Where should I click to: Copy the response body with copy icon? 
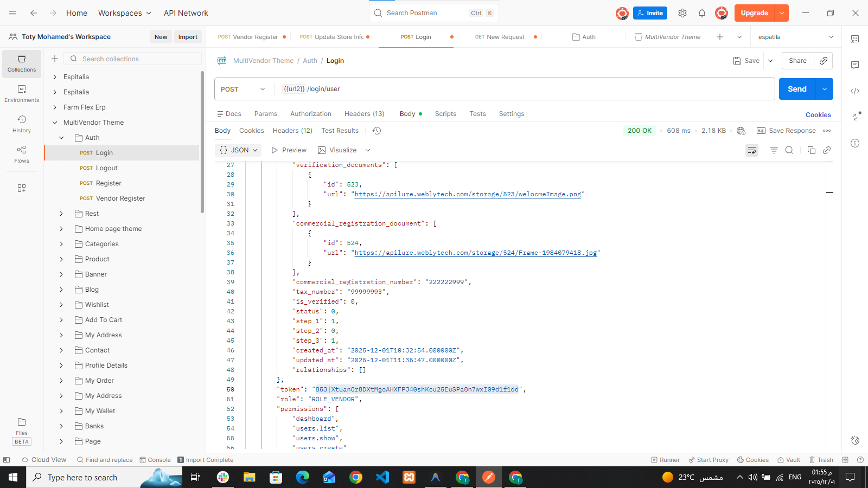coord(812,150)
